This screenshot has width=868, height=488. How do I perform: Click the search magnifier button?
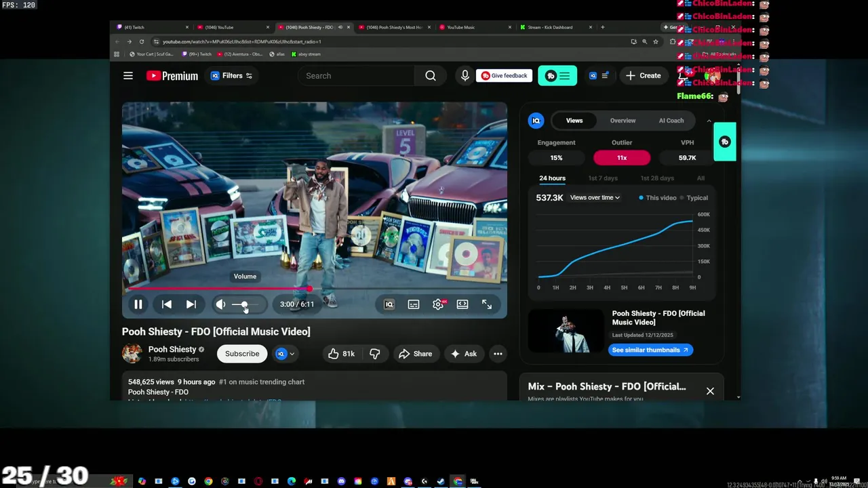431,76
